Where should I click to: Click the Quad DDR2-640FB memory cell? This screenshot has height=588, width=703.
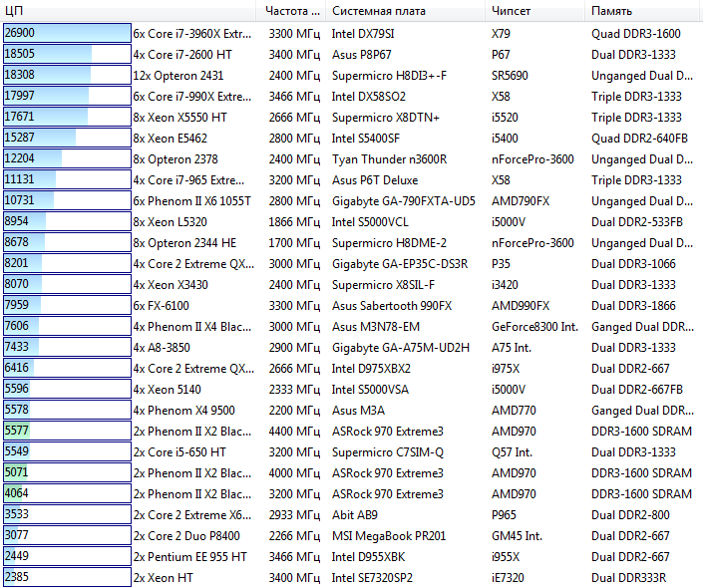pyautogui.click(x=639, y=139)
